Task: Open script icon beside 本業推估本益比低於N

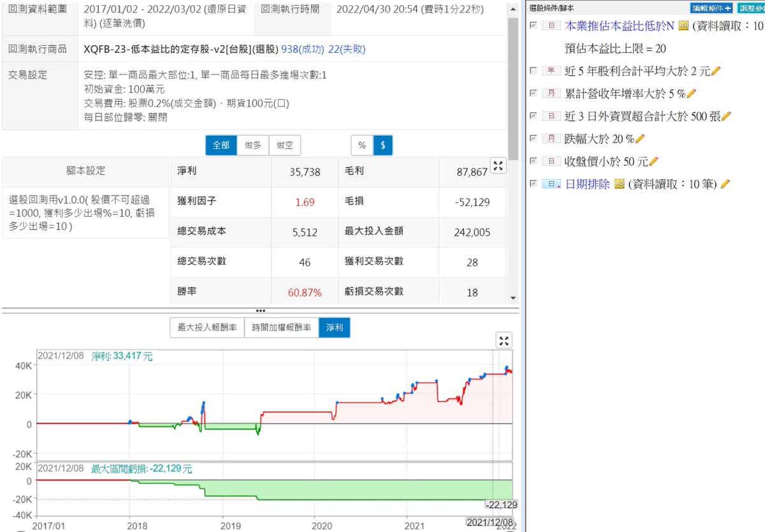Action: click(x=683, y=25)
